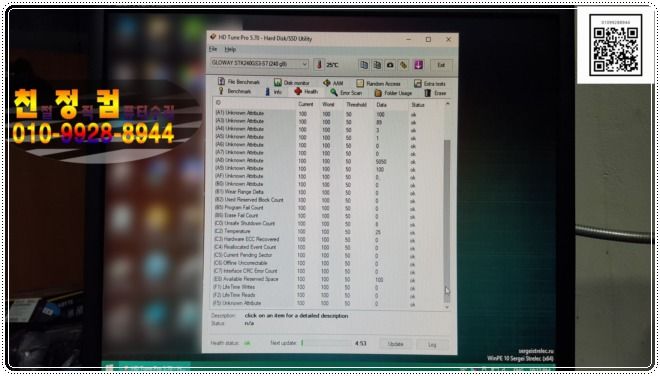Select the (C3) Hardware ECC Recovered row
The height and width of the screenshot is (376, 660).
(328, 239)
